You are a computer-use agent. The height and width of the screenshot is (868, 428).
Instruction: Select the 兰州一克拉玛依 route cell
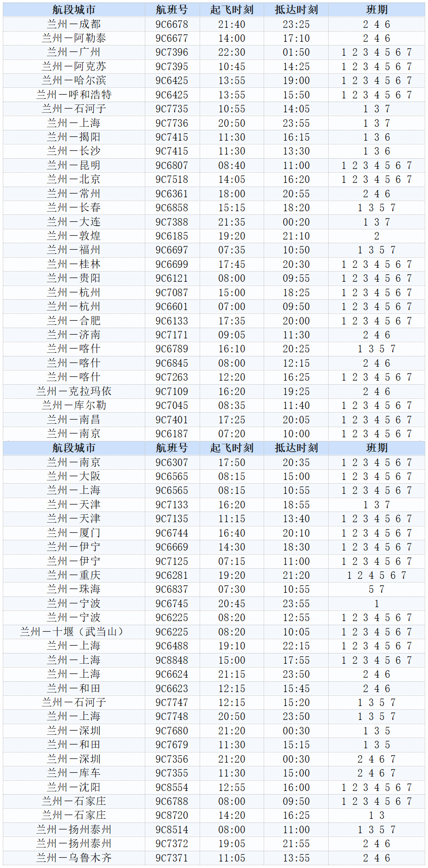74,391
